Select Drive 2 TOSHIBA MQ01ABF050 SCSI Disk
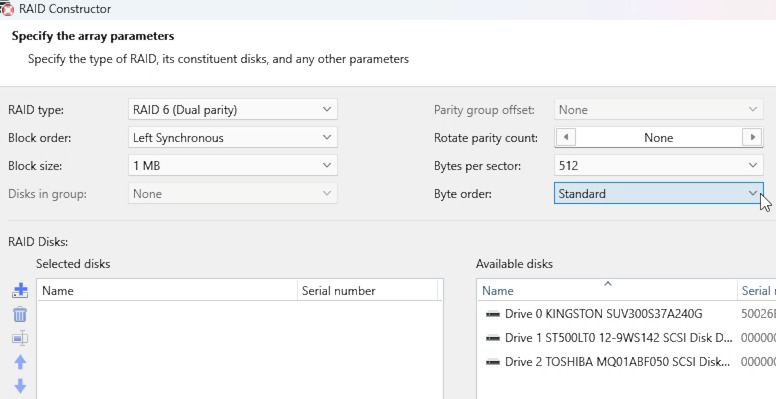776x399 pixels. (x=617, y=362)
